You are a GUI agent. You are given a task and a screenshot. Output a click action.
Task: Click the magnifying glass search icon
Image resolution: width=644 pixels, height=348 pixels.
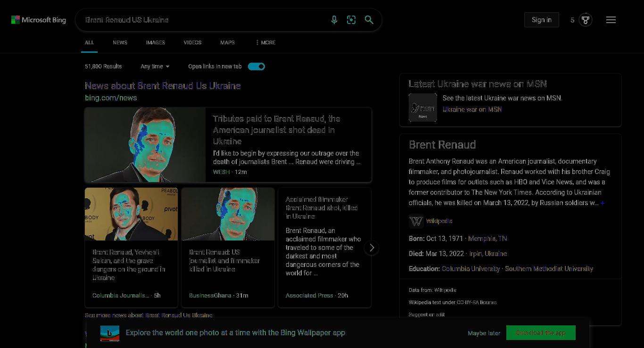(369, 20)
